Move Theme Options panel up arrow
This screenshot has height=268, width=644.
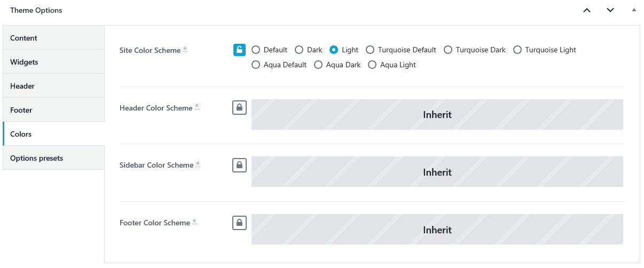point(587,10)
